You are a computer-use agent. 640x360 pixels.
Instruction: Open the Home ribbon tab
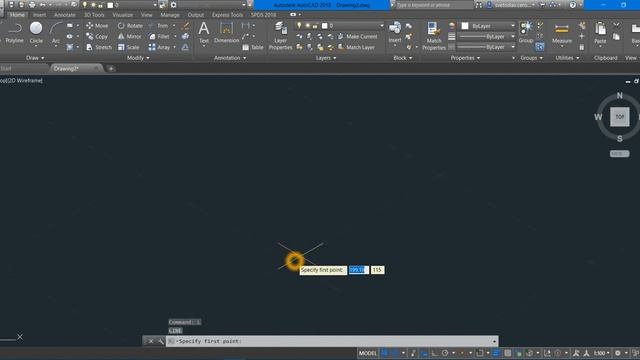pyautogui.click(x=17, y=15)
